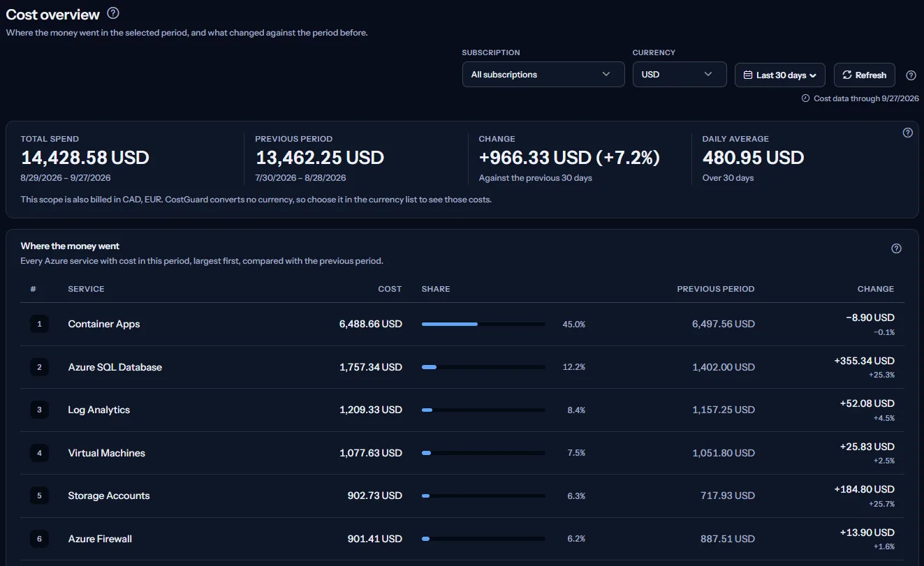
Task: Click the Log Analytics share bar
Action: coord(483,410)
